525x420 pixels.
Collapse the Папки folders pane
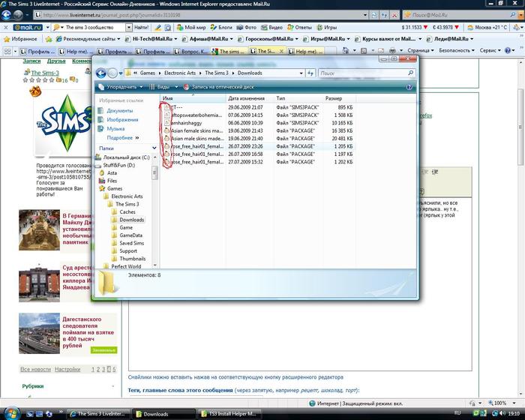[x=154, y=148]
